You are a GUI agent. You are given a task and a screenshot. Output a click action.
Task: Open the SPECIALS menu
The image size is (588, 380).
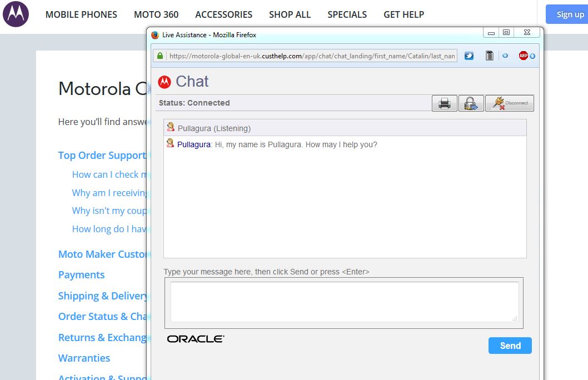pos(347,14)
